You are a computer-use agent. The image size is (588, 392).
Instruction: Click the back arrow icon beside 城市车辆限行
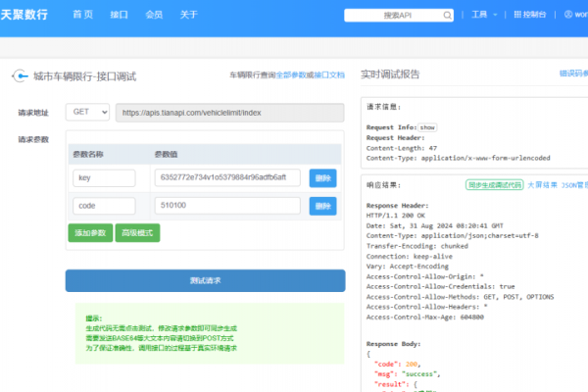tap(20, 76)
